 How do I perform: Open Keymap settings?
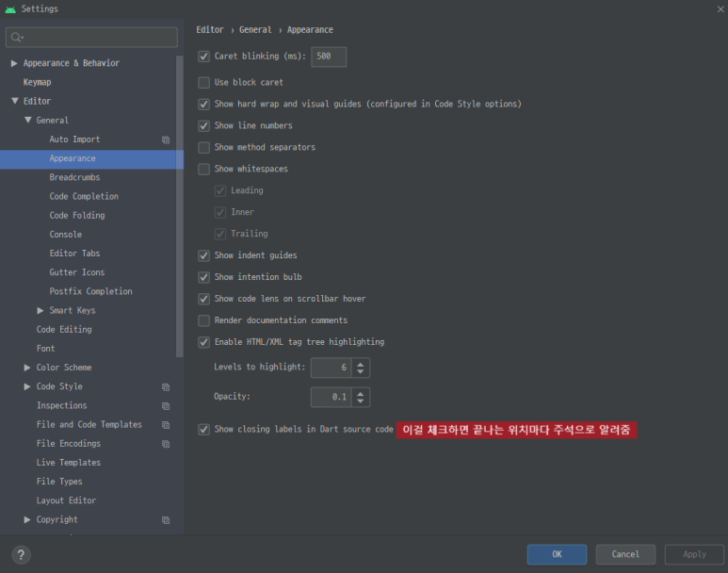[37, 82]
